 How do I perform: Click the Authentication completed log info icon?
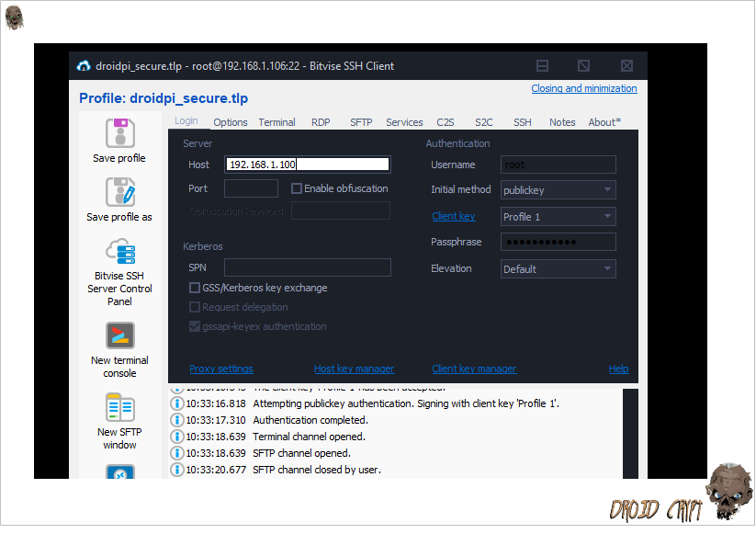click(177, 420)
